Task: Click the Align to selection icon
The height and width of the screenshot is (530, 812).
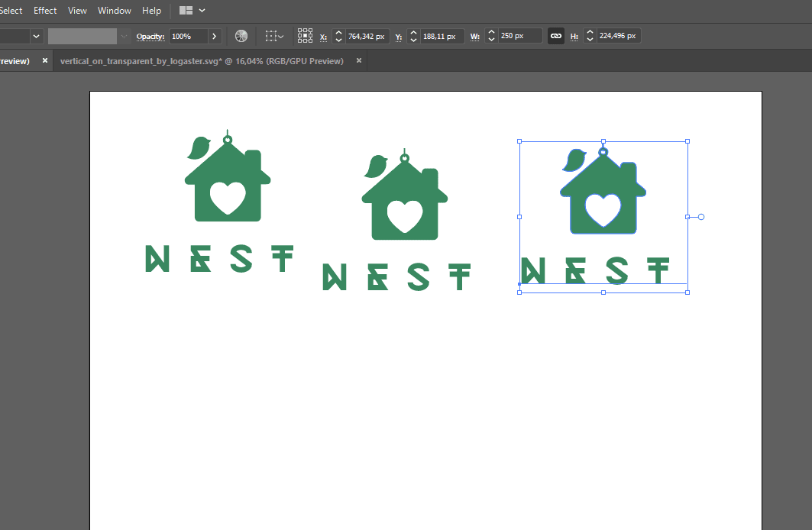Action: point(271,36)
